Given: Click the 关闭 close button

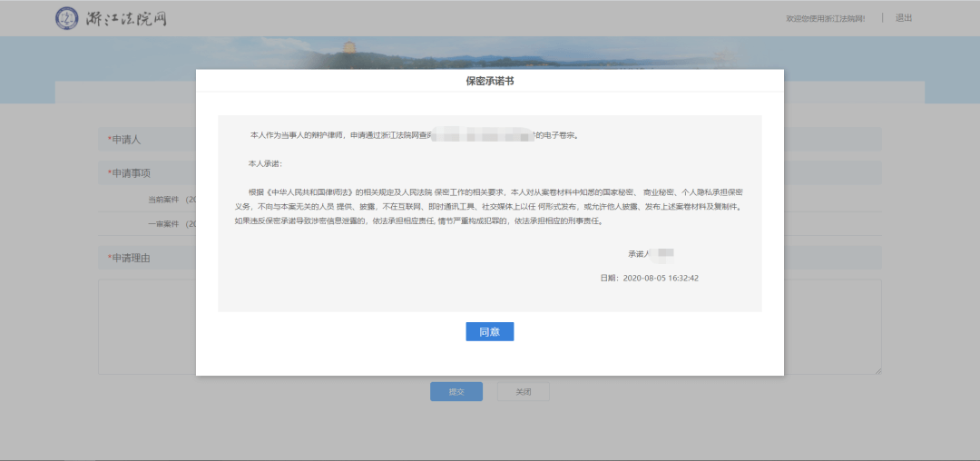Looking at the screenshot, I should click(524, 392).
